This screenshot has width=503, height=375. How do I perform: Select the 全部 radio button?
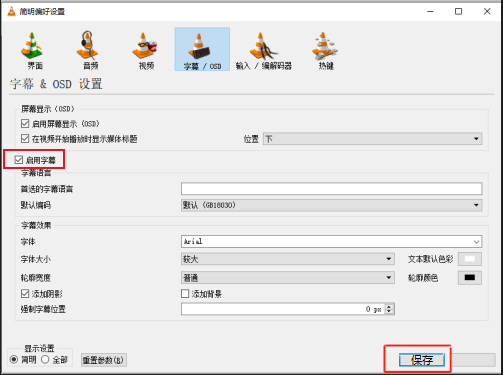click(x=45, y=360)
